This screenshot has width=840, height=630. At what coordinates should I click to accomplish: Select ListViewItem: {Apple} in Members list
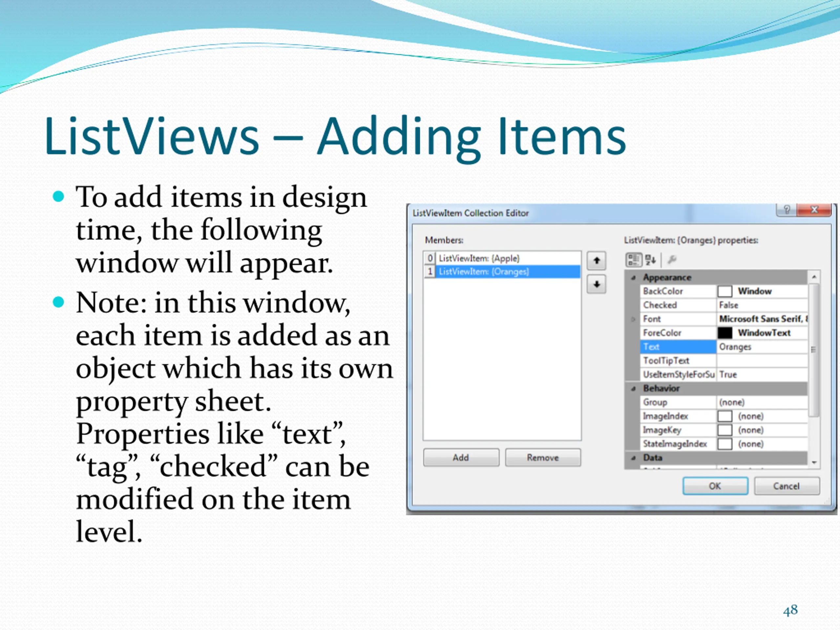pyautogui.click(x=502, y=258)
